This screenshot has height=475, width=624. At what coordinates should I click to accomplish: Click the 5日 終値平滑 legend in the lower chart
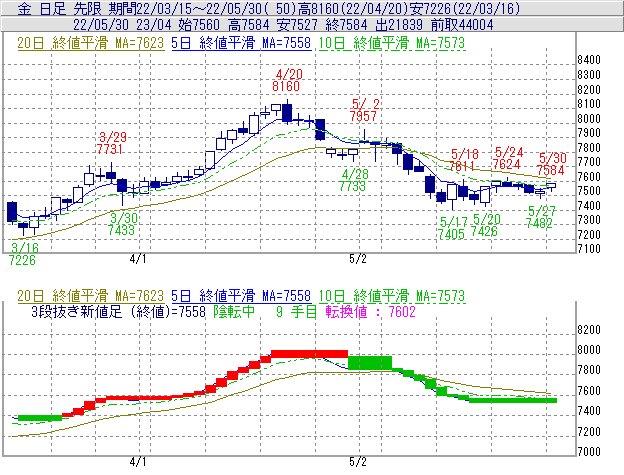tap(241, 296)
